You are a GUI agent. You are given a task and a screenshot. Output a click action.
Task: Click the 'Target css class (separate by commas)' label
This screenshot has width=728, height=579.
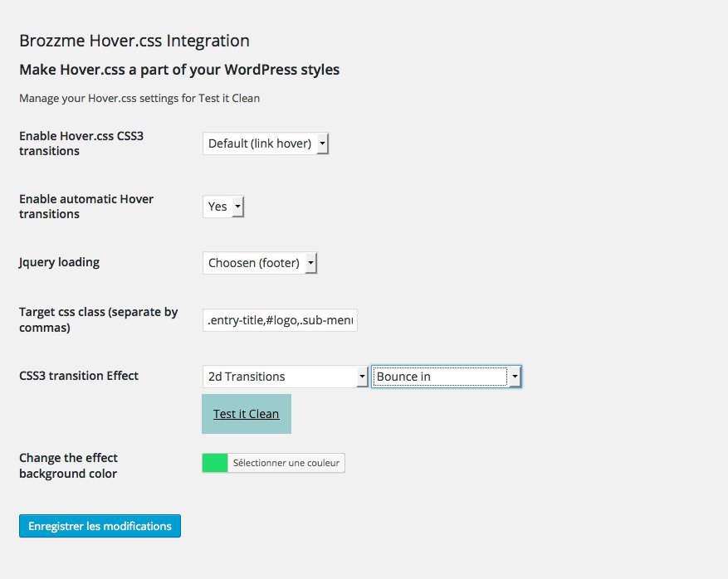99,319
